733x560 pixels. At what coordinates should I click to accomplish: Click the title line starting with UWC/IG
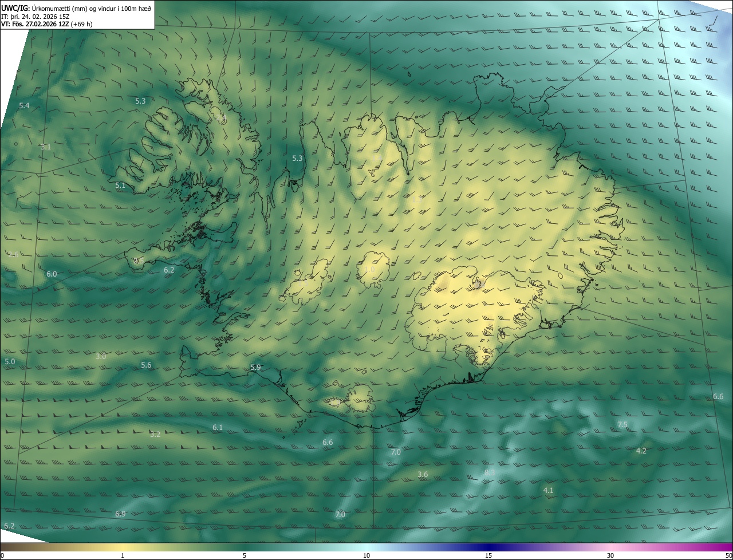[x=76, y=8]
